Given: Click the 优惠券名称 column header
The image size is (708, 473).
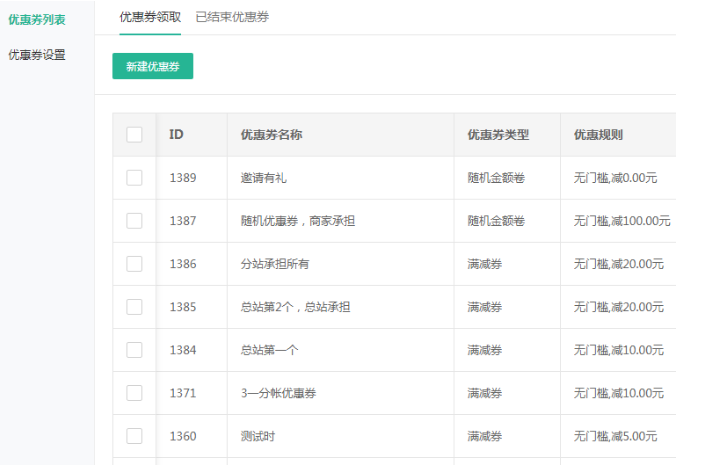Looking at the screenshot, I should 271,135.
